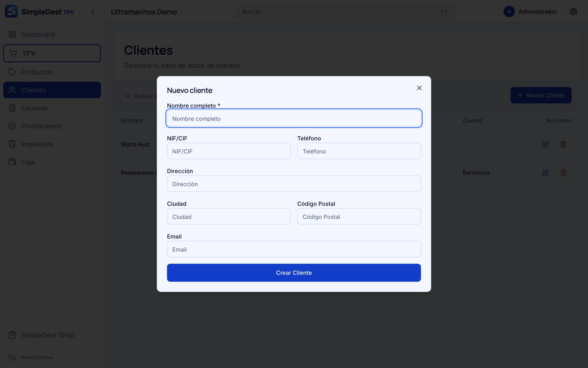This screenshot has width=588, height=368.
Task: Click the Dashboard grid icon
Action: [x=12, y=34]
